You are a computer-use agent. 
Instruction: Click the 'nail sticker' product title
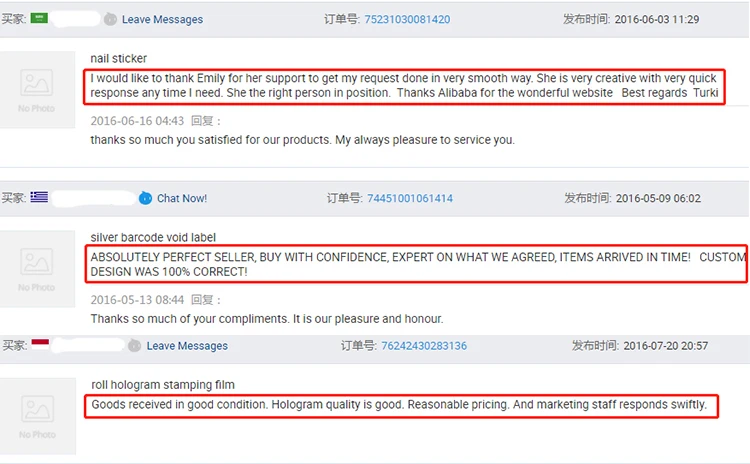click(118, 58)
